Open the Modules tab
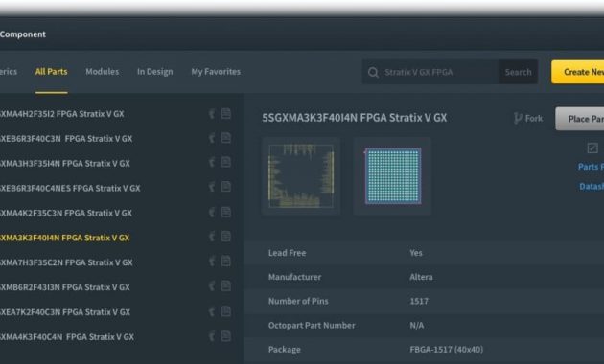The height and width of the screenshot is (364, 604). (102, 72)
